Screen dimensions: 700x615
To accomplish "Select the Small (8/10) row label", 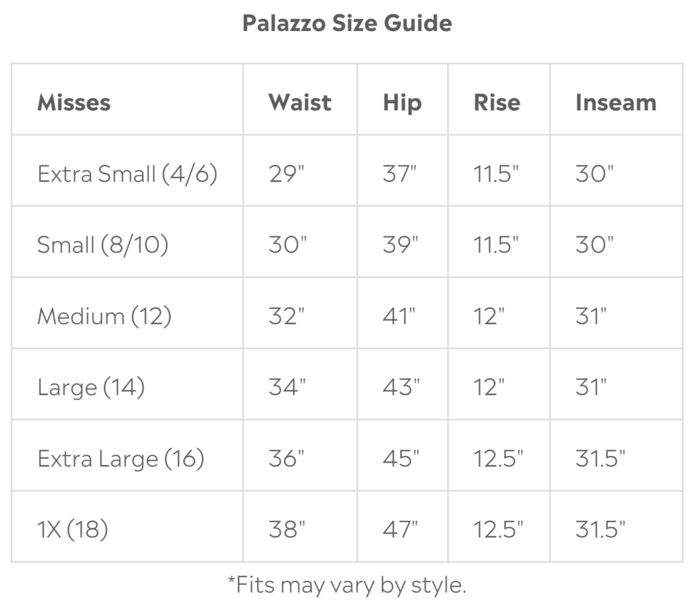I will pos(103,245).
